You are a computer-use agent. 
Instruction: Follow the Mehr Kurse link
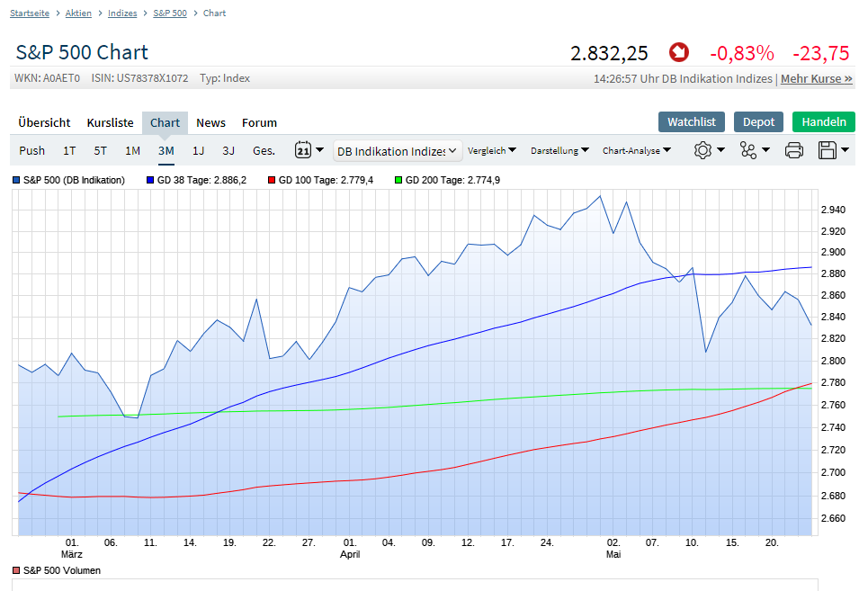[x=816, y=78]
